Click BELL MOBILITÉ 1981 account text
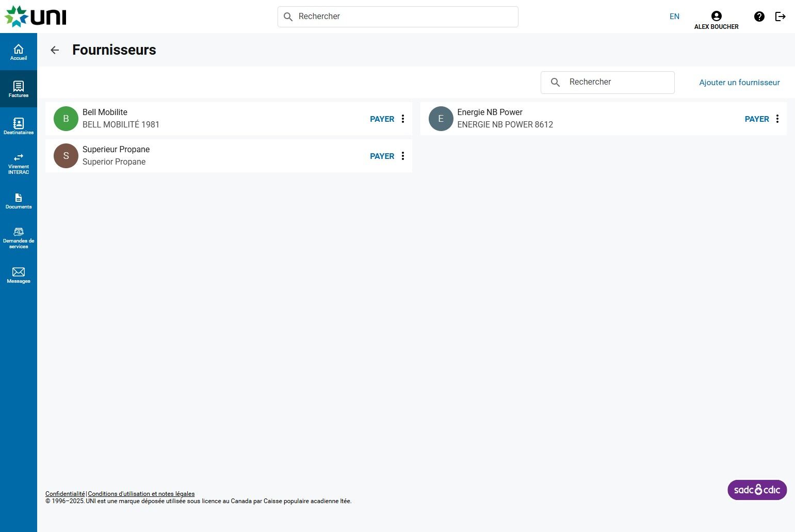 click(121, 125)
